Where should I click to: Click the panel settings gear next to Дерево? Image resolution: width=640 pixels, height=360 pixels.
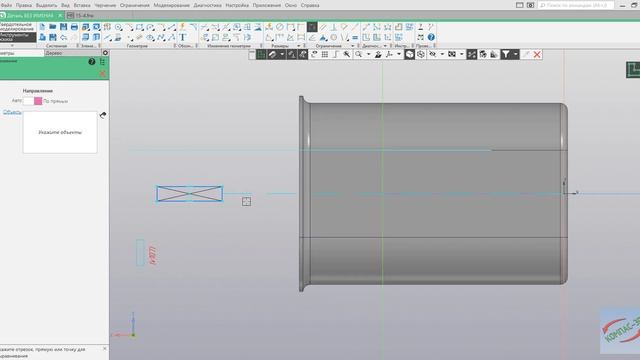pos(105,53)
